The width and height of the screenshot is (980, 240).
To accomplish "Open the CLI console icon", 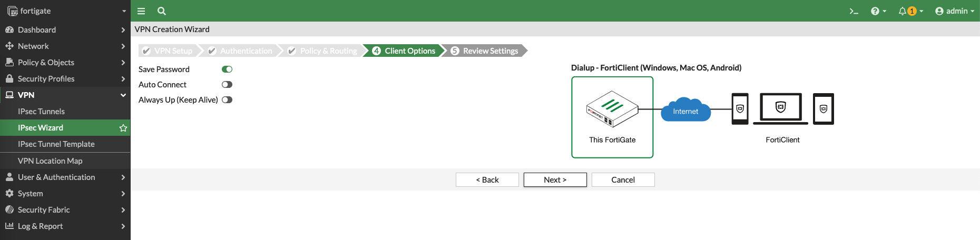I will [x=854, y=11].
